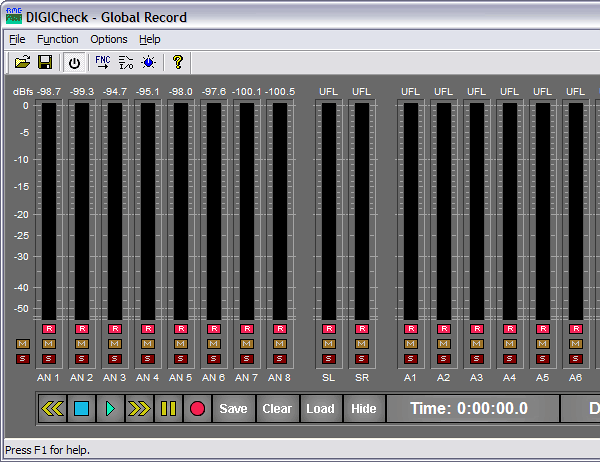The height and width of the screenshot is (462, 600).
Task: Mute channel AN 6
Action: pyautogui.click(x=214, y=344)
